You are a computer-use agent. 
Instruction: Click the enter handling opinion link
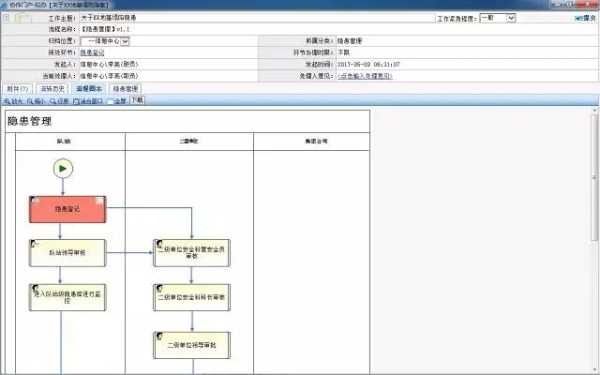tap(365, 76)
